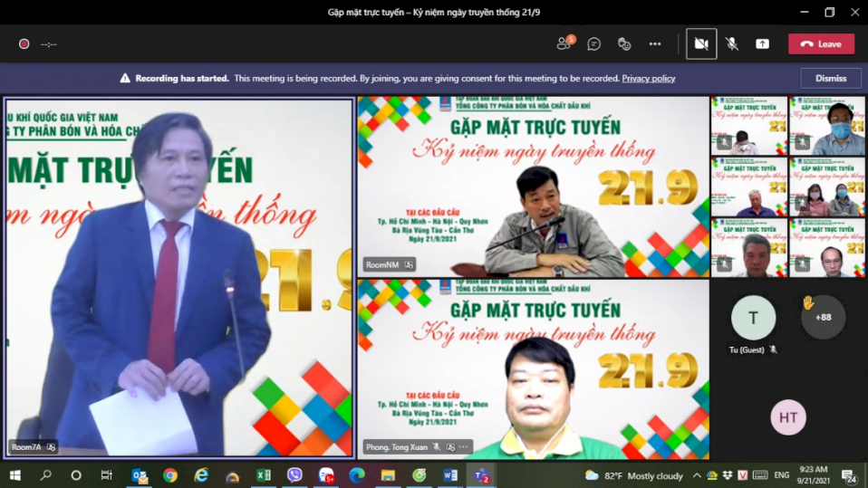Open the Windows Start menu
This screenshot has width=868, height=488.
(14, 475)
